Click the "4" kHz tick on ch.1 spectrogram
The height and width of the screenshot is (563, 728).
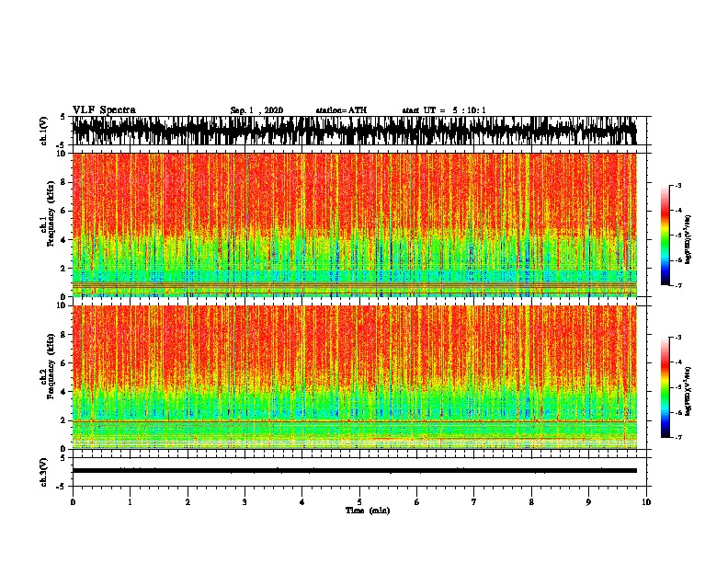[x=65, y=240]
